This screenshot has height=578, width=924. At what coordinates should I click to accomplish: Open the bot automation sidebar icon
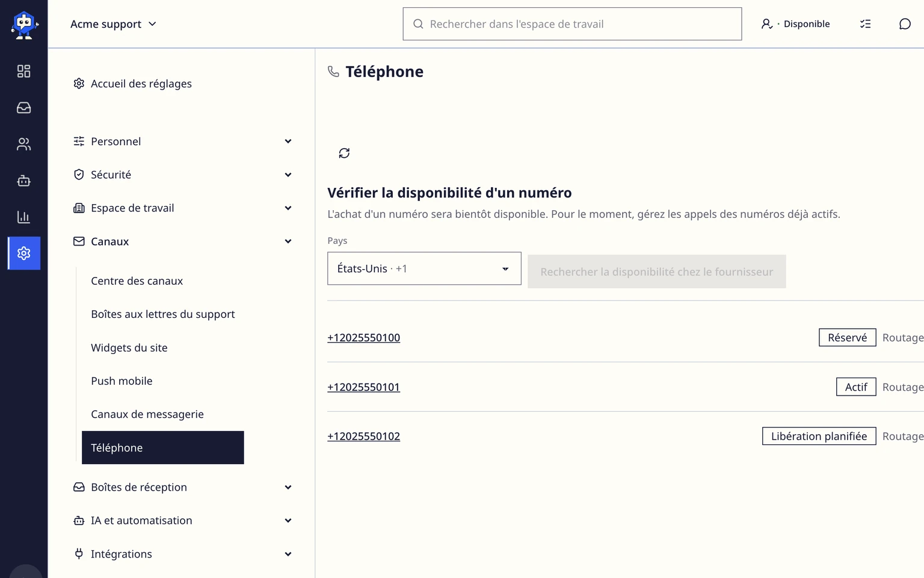[x=23, y=181]
